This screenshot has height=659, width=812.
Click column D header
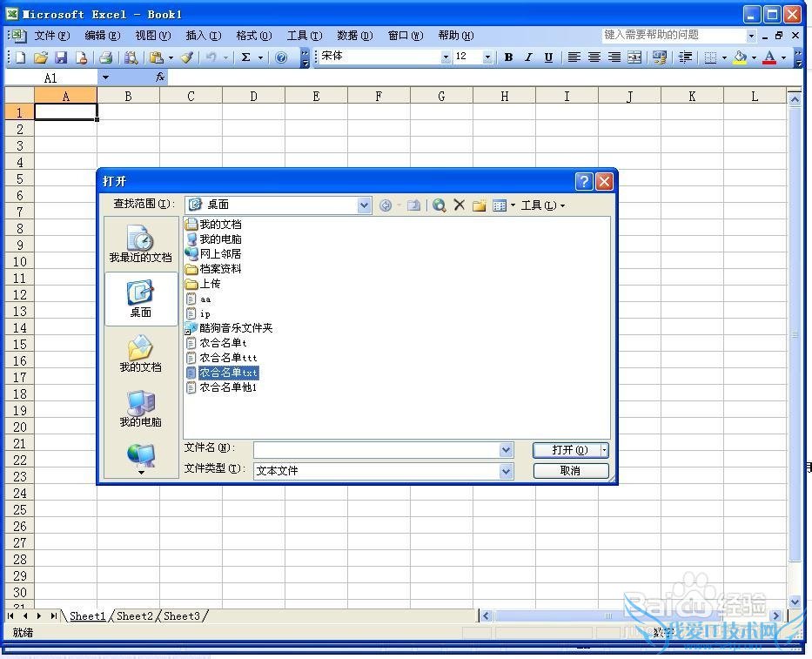tap(253, 96)
